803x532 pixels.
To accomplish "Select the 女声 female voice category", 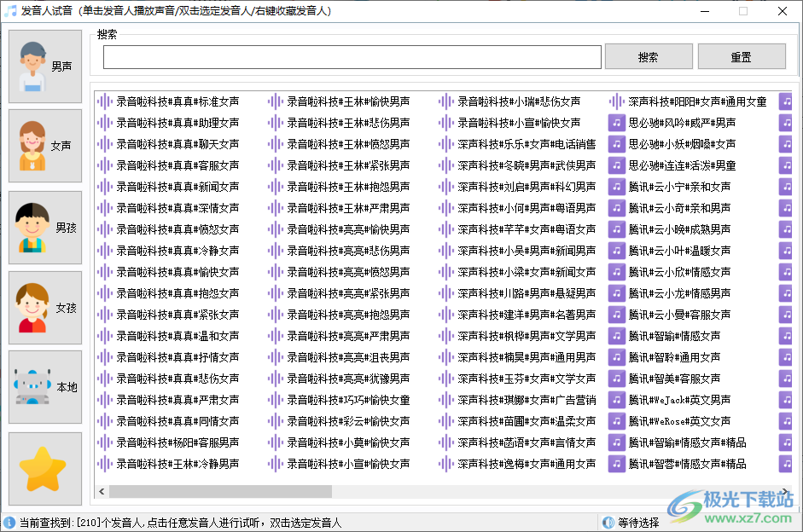I will click(x=45, y=146).
